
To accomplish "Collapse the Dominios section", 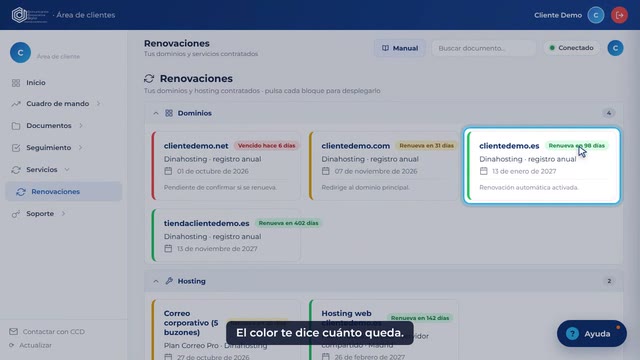I will (x=156, y=113).
